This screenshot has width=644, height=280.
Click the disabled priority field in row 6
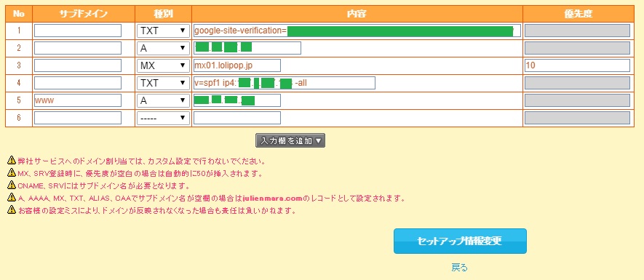[x=577, y=118]
